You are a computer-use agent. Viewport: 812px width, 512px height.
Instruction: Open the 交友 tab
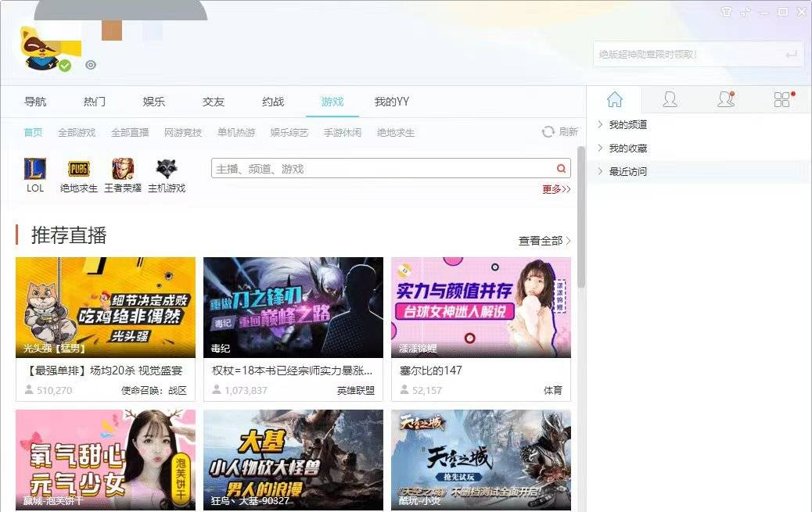214,102
